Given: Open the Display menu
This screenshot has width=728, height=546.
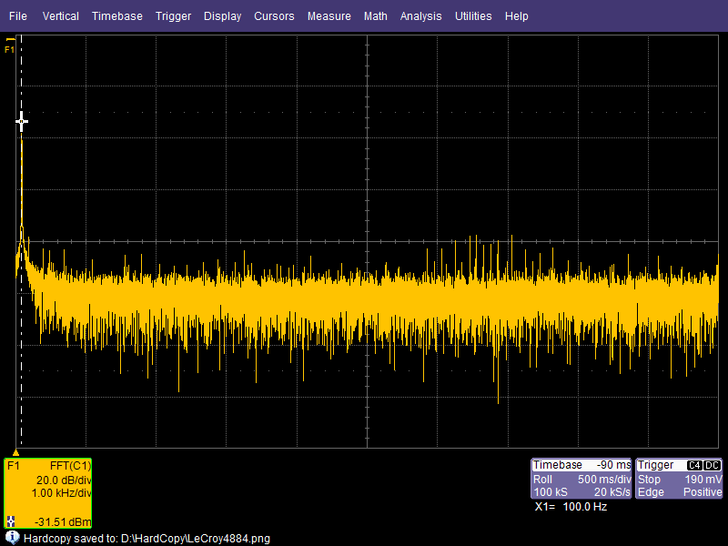Looking at the screenshot, I should 222,16.
